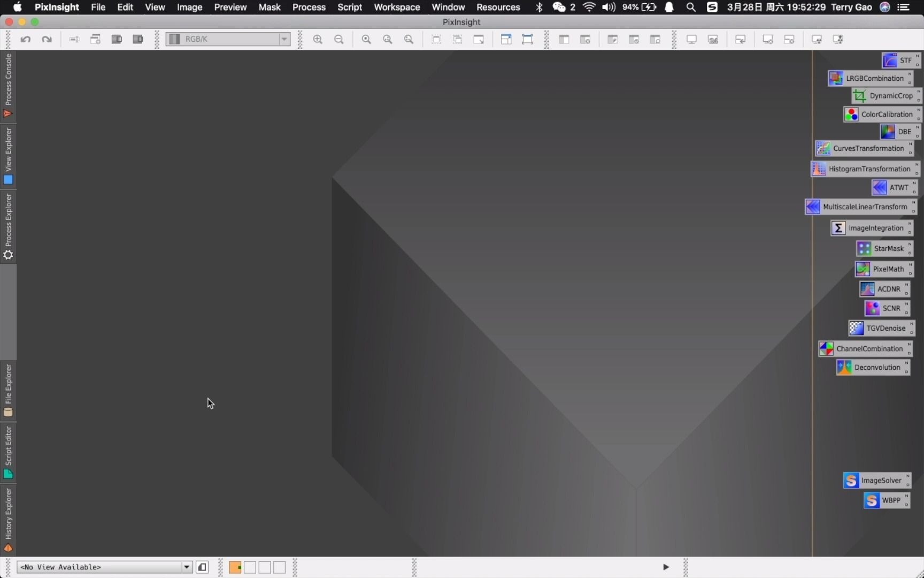Open the volume control in menu bar

point(609,7)
